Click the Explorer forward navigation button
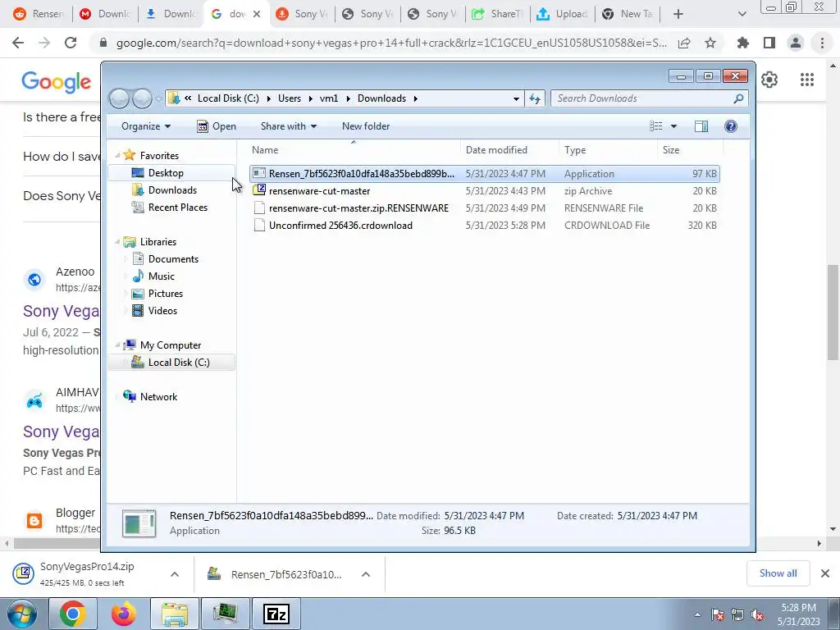840x630 pixels. [x=142, y=98]
